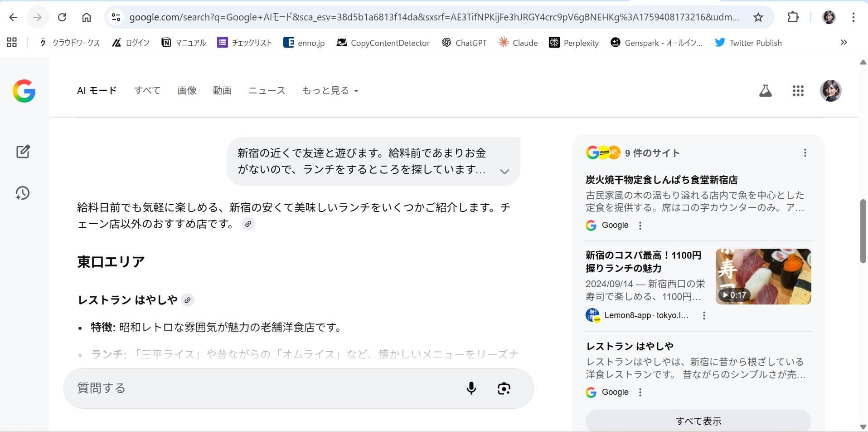Open the Search Labs flask icon
Viewport: 868px width, 432px height.
(x=765, y=91)
